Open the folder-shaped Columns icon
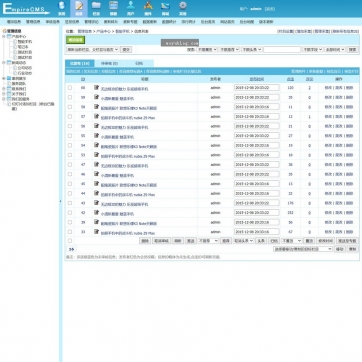The image size is (362, 362). [x=96, y=8]
